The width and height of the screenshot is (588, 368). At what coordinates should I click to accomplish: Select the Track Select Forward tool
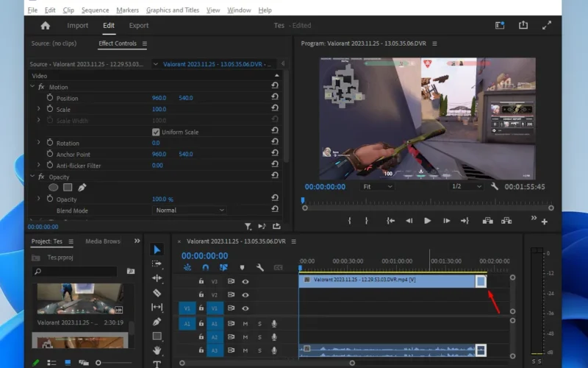(x=157, y=264)
